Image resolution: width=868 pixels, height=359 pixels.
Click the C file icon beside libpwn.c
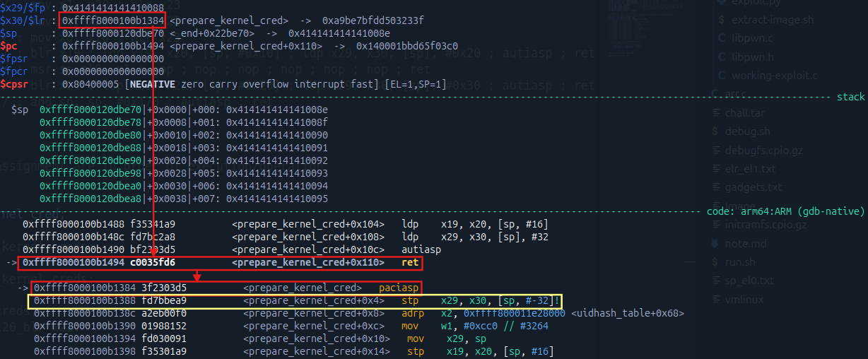tap(720, 38)
